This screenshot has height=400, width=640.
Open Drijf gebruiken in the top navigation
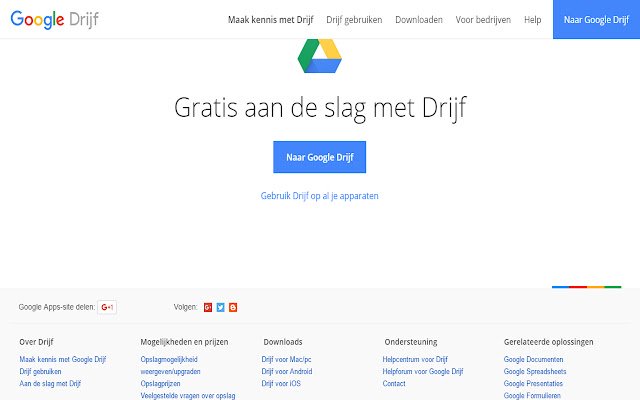[354, 20]
